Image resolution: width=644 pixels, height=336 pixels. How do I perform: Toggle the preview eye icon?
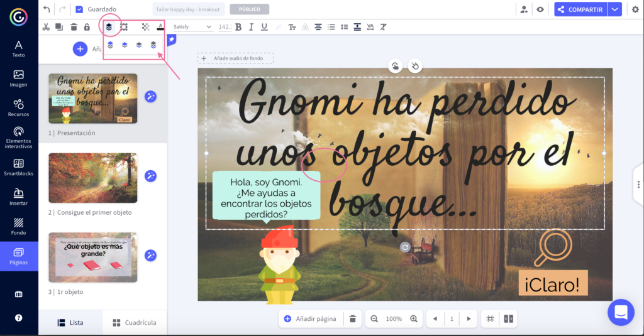tap(540, 9)
